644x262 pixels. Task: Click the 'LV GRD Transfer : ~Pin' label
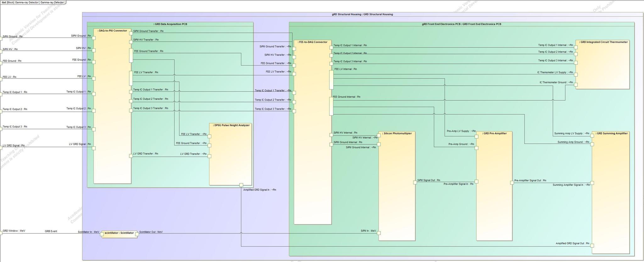pyautogui.click(x=193, y=154)
